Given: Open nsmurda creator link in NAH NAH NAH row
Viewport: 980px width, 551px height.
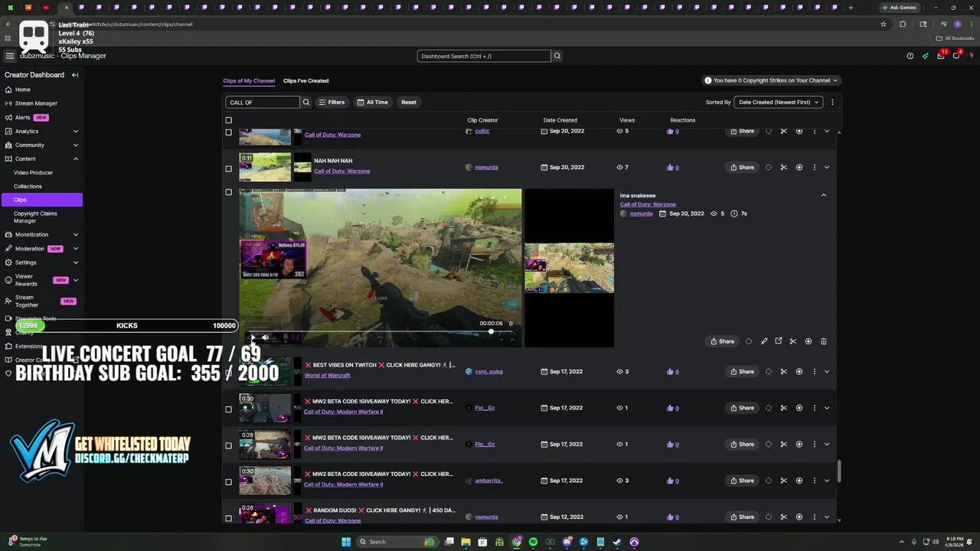Looking at the screenshot, I should 486,168.
